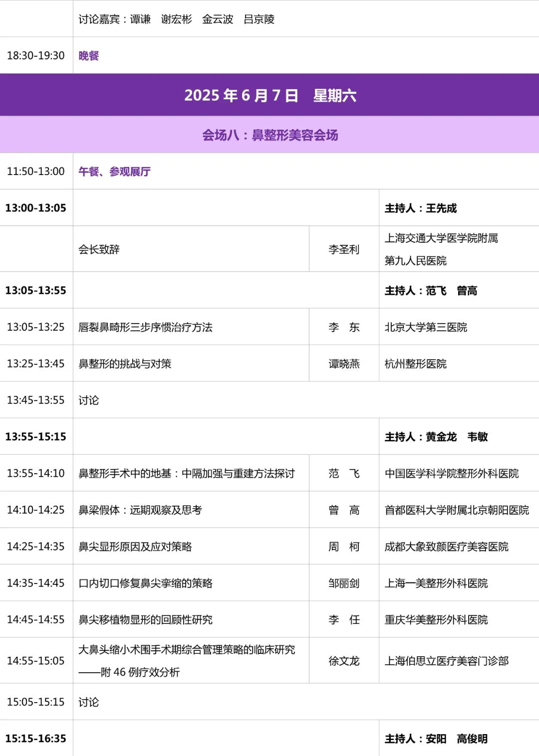Screen dimensions: 539x756
Task: Select speaker 邹丽剑 entry
Action: pyautogui.click(x=344, y=583)
